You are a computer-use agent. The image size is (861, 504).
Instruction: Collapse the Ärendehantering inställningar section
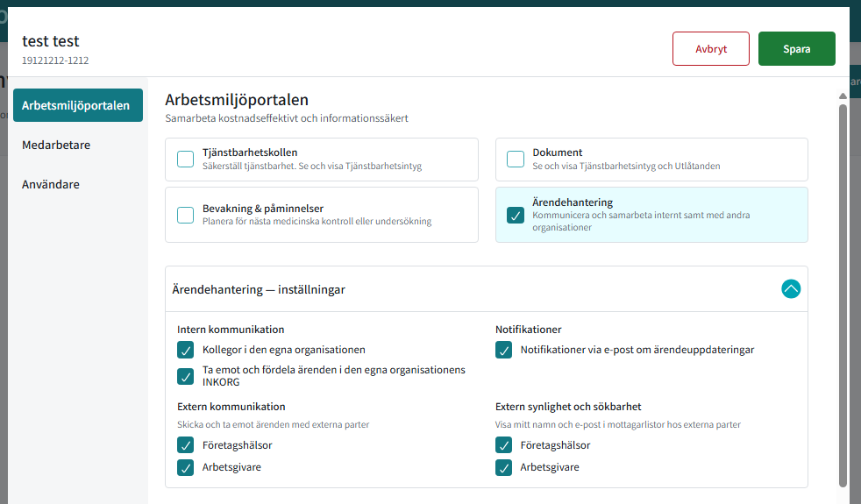coord(791,288)
